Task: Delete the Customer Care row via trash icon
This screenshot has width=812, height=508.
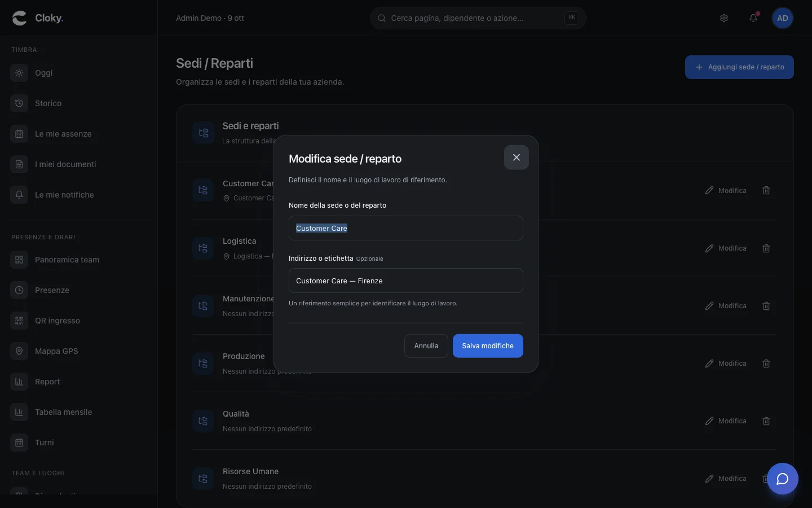Action: pyautogui.click(x=766, y=191)
